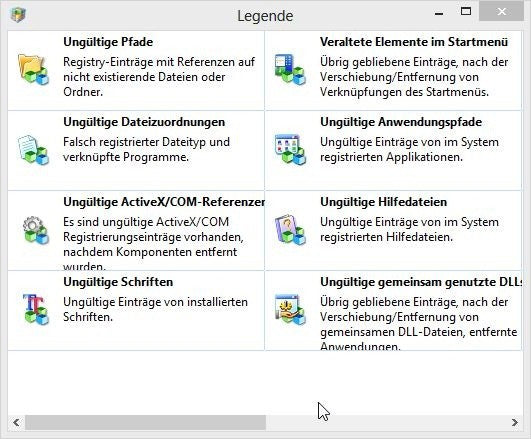Click the Veraltete Elemente im Startmenü icon
The image size is (531, 439).
click(x=290, y=70)
